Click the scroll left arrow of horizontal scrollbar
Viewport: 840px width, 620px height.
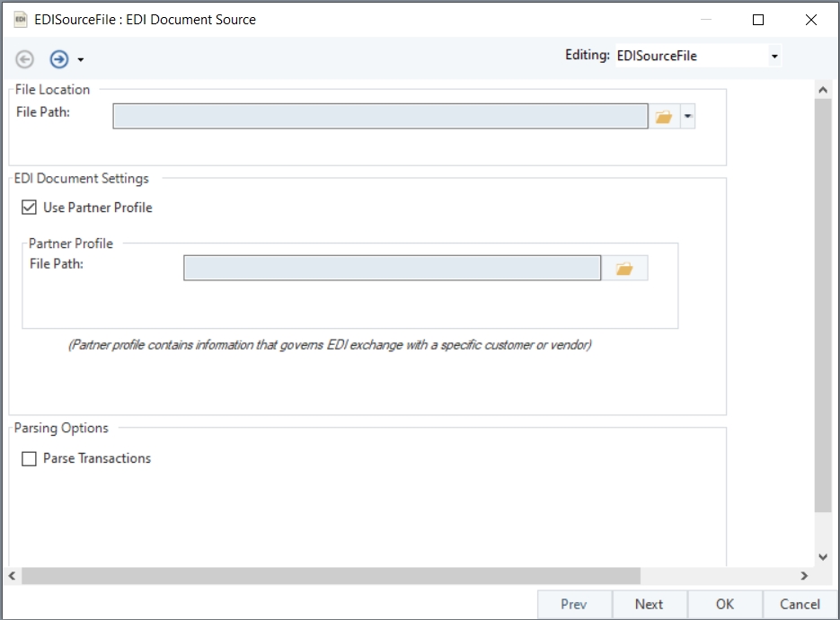[12, 576]
